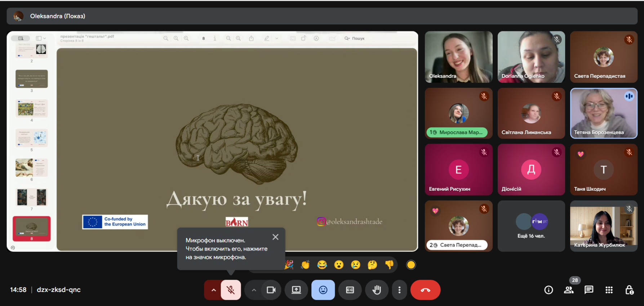Open host controls lock icon
This screenshot has width=644, height=306.
point(629,290)
